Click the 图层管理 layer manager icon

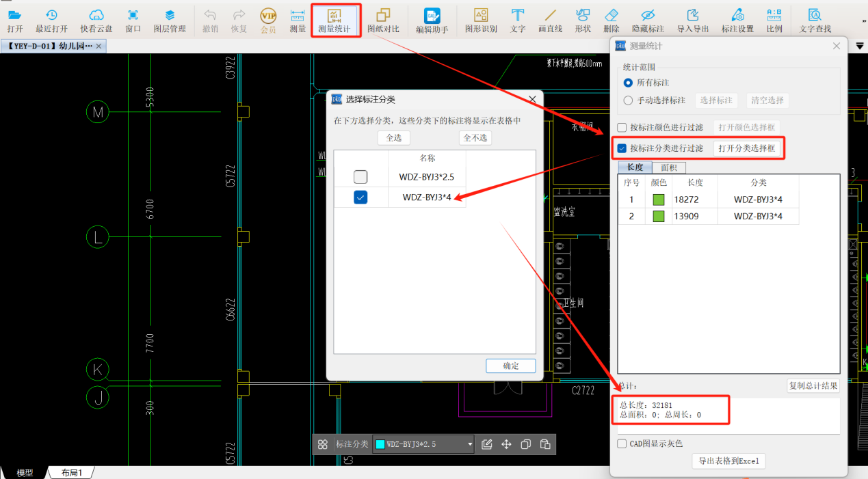point(170,20)
